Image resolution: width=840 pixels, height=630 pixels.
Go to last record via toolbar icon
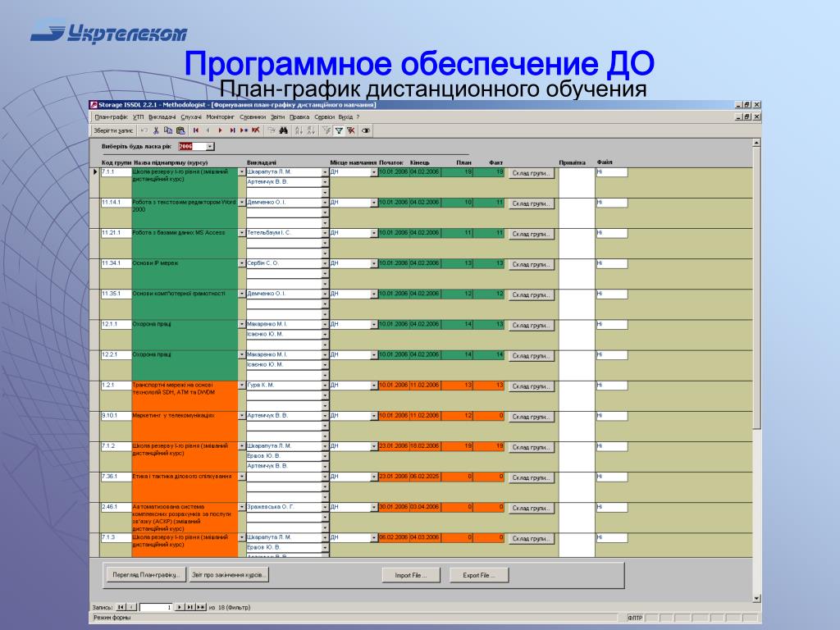coord(232,130)
